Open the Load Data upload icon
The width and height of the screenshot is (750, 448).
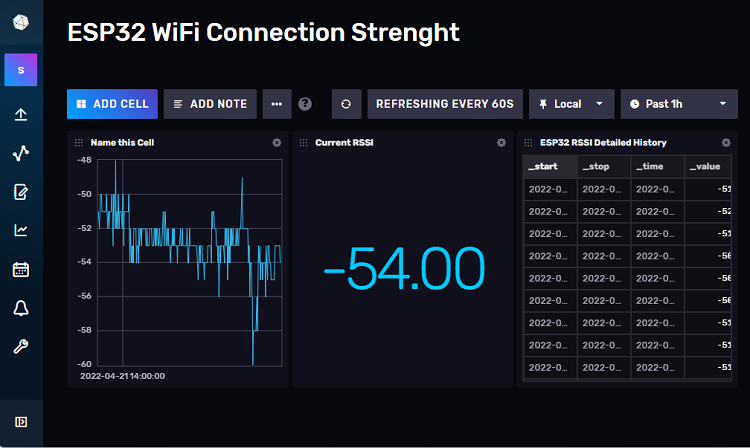click(21, 114)
